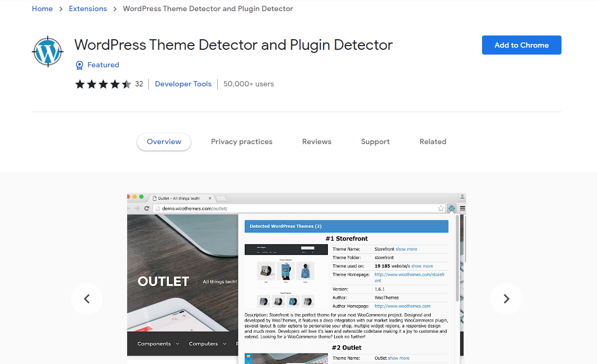
Task: Open the Developer Tools category link
Action: click(x=183, y=84)
